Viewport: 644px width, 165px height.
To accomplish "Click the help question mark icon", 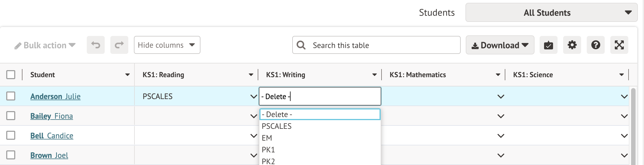I will (x=595, y=45).
